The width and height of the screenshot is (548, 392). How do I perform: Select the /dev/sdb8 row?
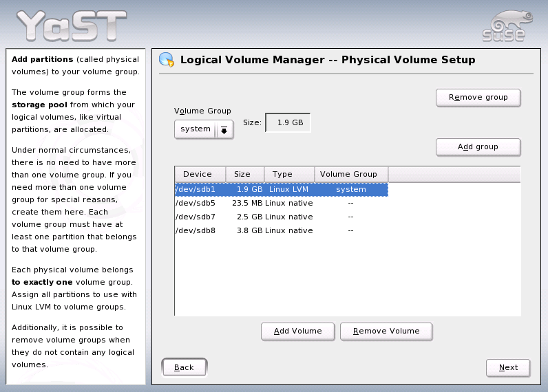282,231
